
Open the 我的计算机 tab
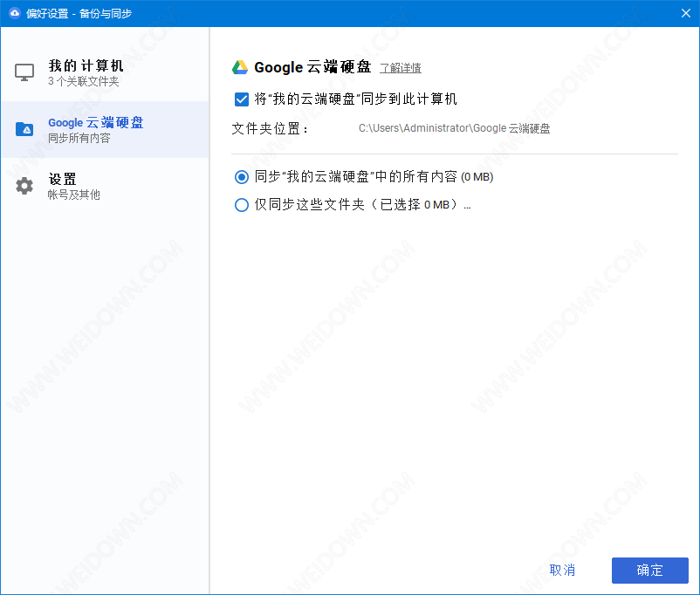click(105, 72)
